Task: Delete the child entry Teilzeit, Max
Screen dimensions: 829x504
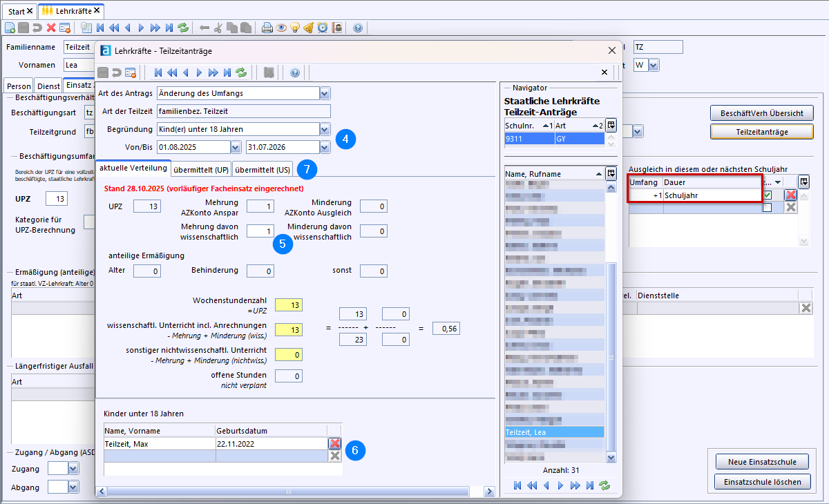Action: click(x=335, y=444)
